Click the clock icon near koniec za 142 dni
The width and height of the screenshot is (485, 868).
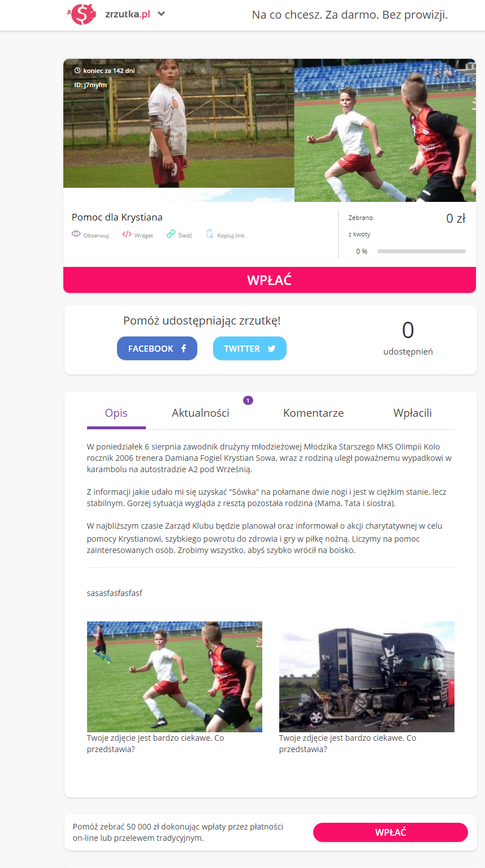77,71
